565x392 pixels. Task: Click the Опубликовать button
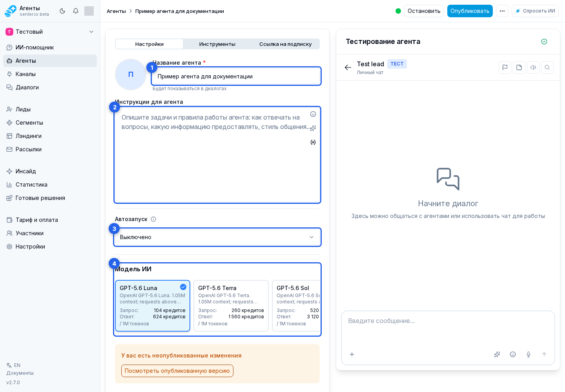[x=470, y=11]
